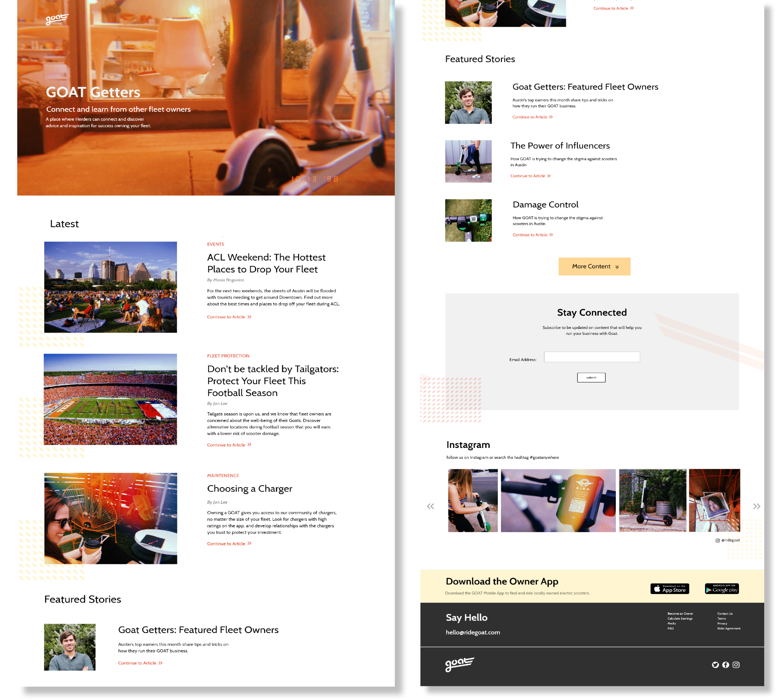Continue to the ACL Weekend article
The height and width of the screenshot is (700, 776).
pos(229,317)
